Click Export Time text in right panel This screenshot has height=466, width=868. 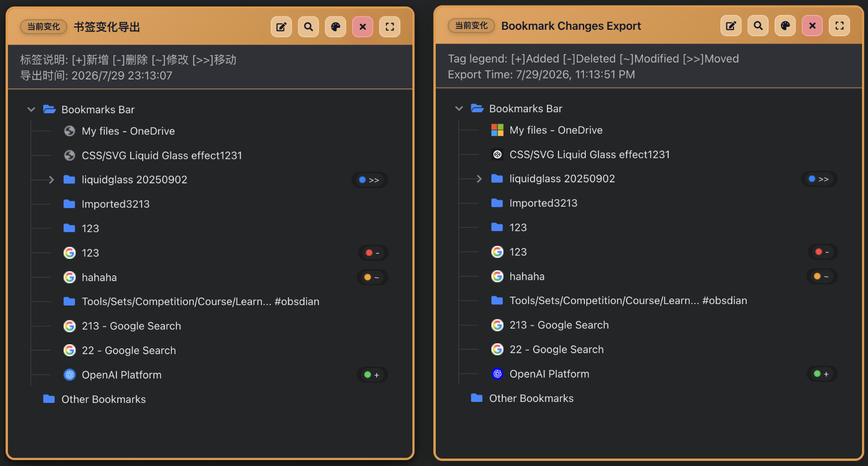(x=541, y=75)
